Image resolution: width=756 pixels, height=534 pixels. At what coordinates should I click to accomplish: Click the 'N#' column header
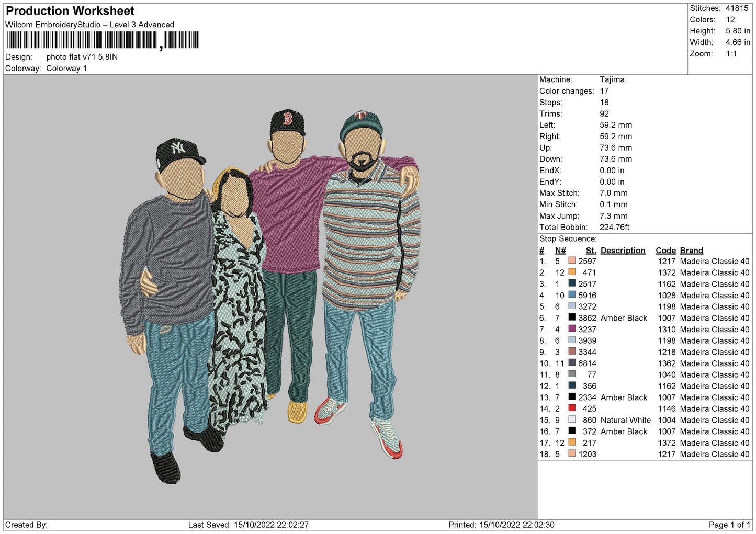click(560, 251)
